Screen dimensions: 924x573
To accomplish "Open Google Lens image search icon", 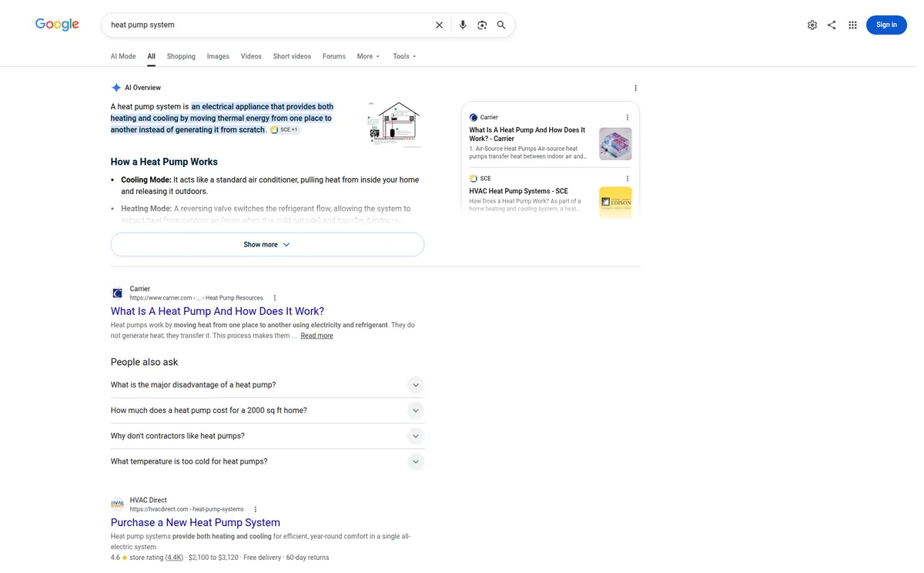I will 482,25.
